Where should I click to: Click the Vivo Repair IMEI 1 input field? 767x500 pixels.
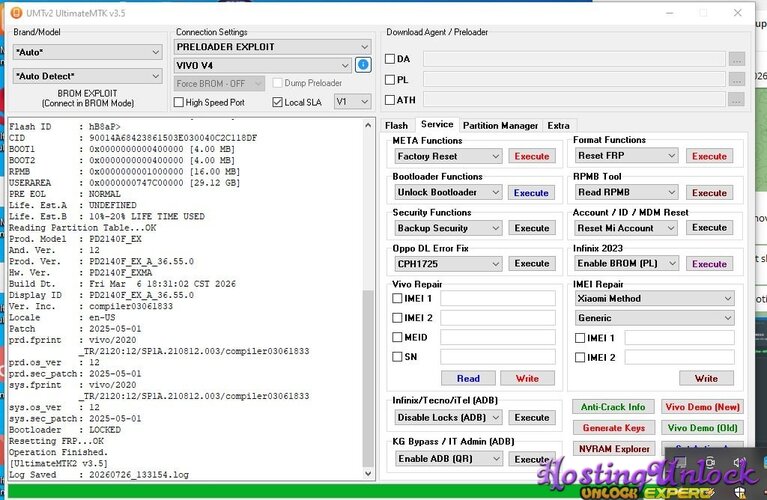(498, 298)
